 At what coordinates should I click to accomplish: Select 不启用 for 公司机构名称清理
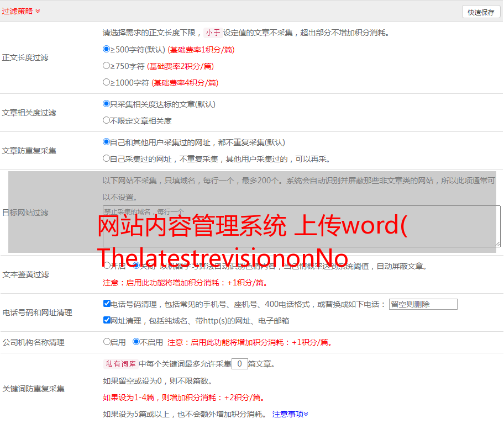(136, 342)
